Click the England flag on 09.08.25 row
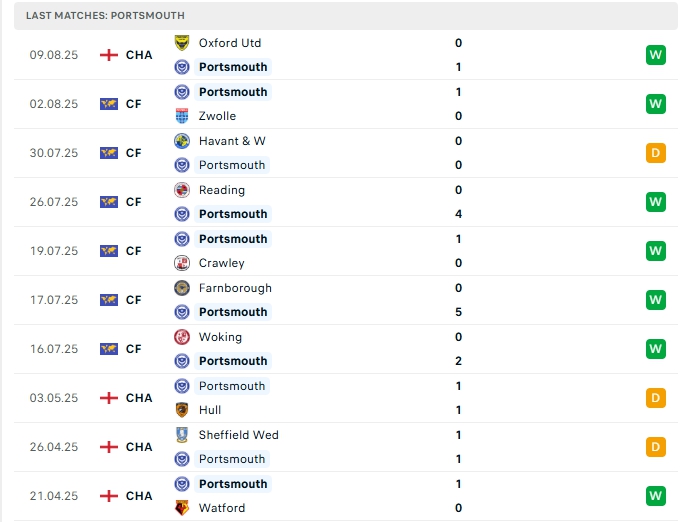Viewport: 686px width, 522px height. tap(109, 55)
